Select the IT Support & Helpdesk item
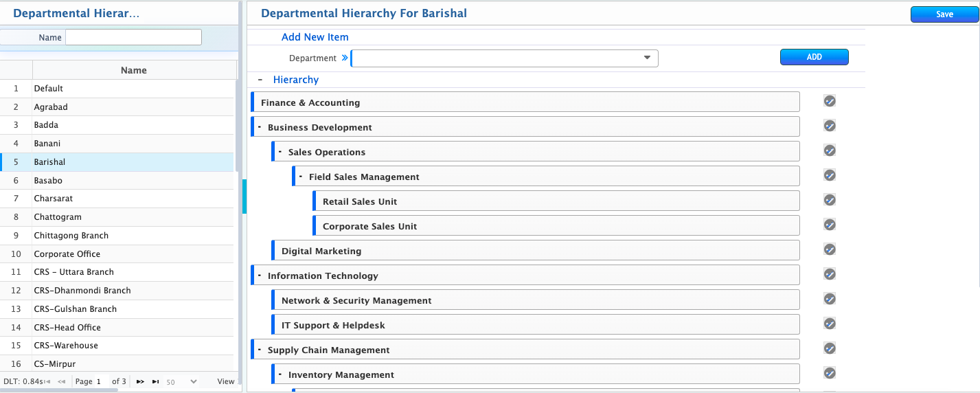 click(536, 324)
